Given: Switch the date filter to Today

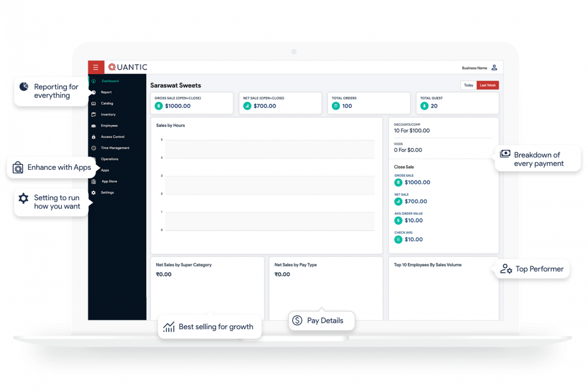Looking at the screenshot, I should point(469,84).
